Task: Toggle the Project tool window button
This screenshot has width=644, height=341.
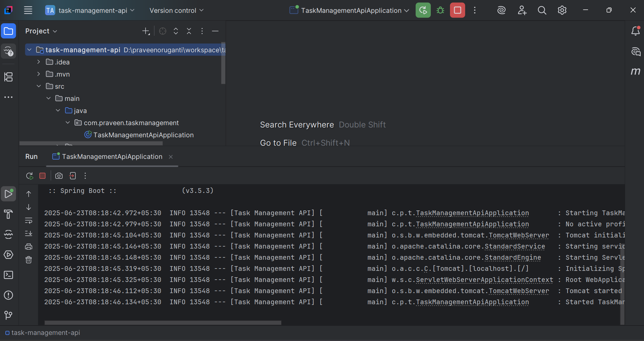Action: [8, 31]
